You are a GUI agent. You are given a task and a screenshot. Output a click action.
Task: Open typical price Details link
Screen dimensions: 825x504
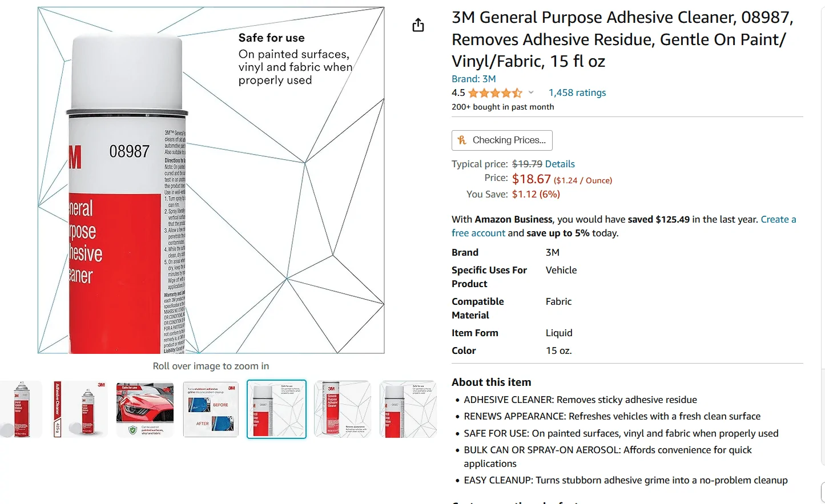pyautogui.click(x=560, y=164)
